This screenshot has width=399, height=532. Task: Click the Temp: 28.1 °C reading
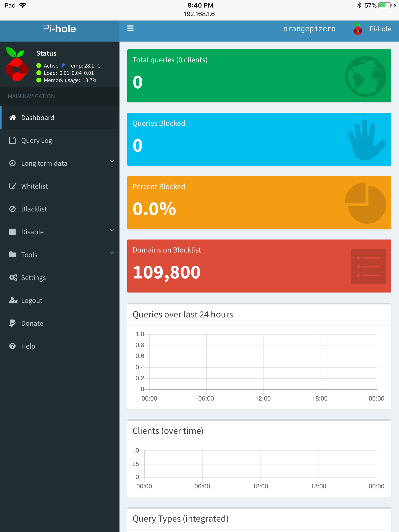(x=84, y=66)
